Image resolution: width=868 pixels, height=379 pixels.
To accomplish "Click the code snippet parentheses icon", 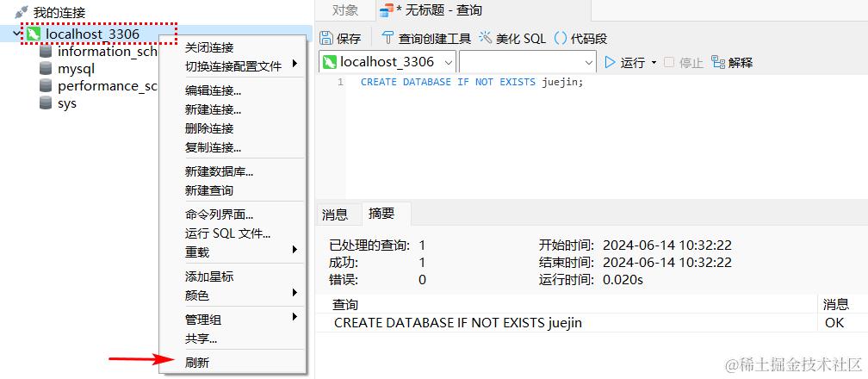I will [x=561, y=38].
